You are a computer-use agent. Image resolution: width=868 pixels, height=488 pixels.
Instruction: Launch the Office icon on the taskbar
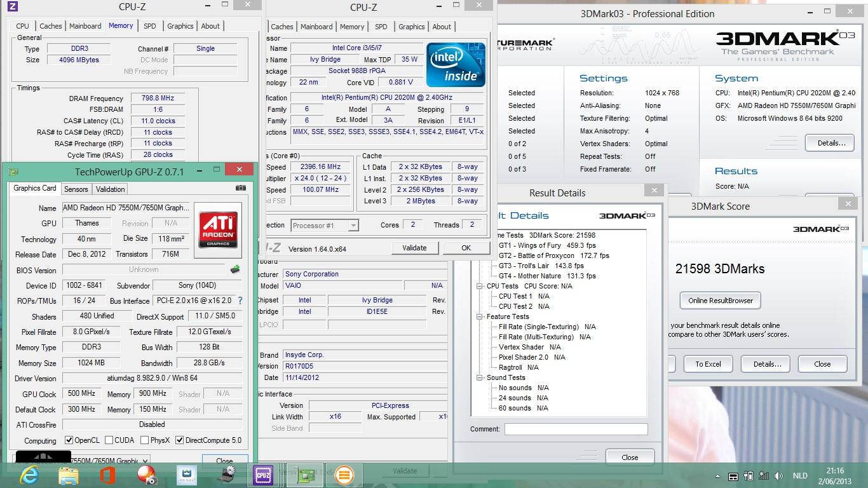tap(107, 475)
